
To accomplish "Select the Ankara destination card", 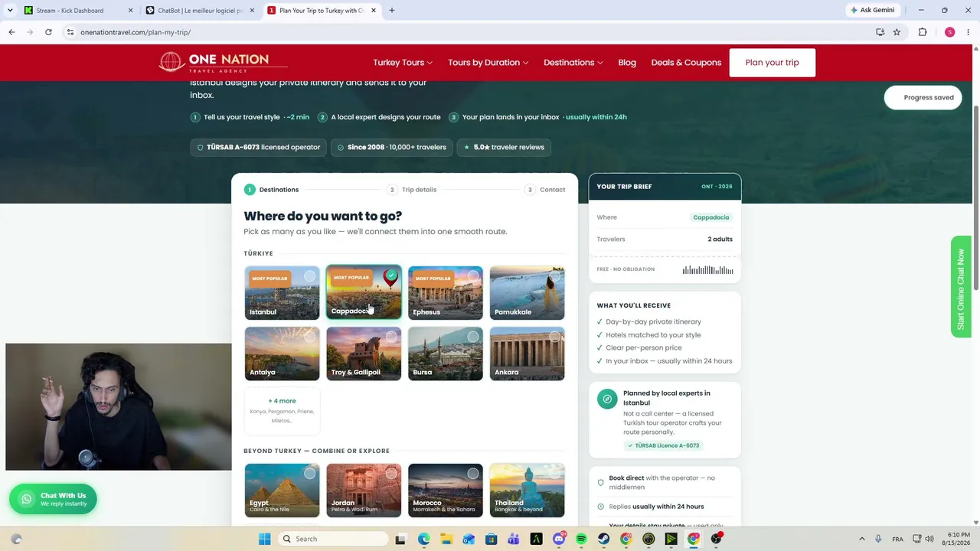I will 527,354.
